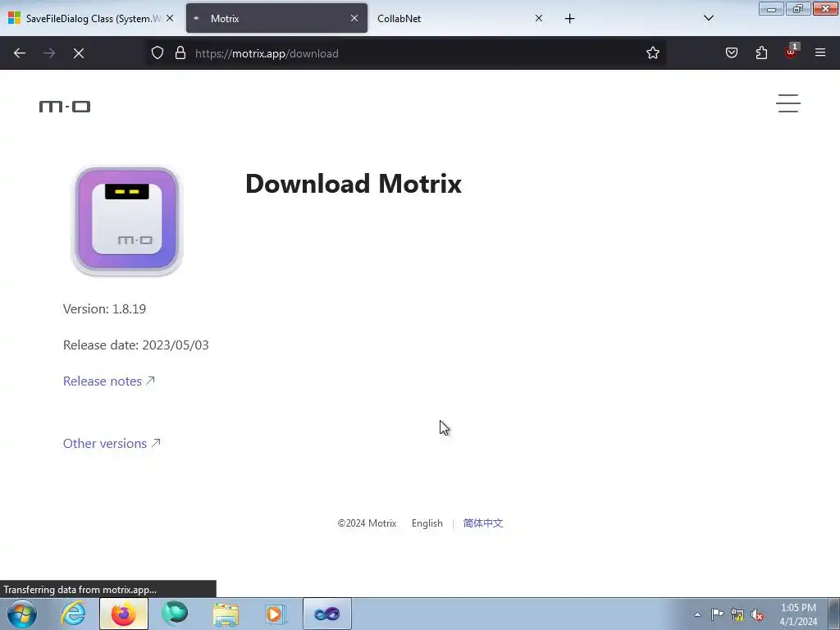This screenshot has width=840, height=630.
Task: Open Windows Media Player from taskbar
Action: point(276,614)
